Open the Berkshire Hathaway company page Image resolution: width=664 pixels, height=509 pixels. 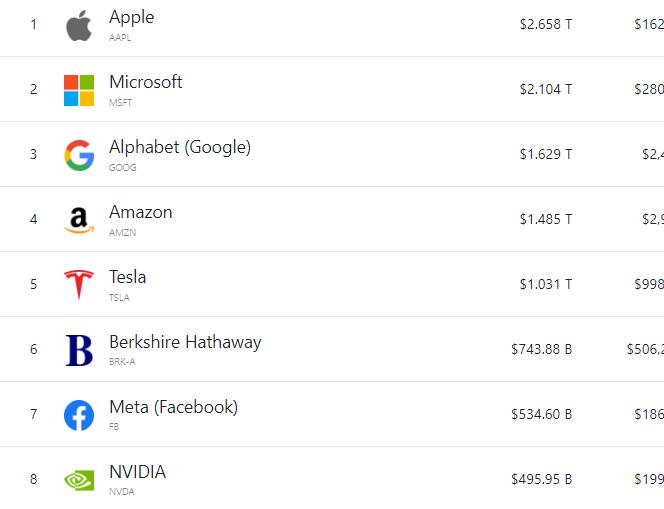point(185,343)
